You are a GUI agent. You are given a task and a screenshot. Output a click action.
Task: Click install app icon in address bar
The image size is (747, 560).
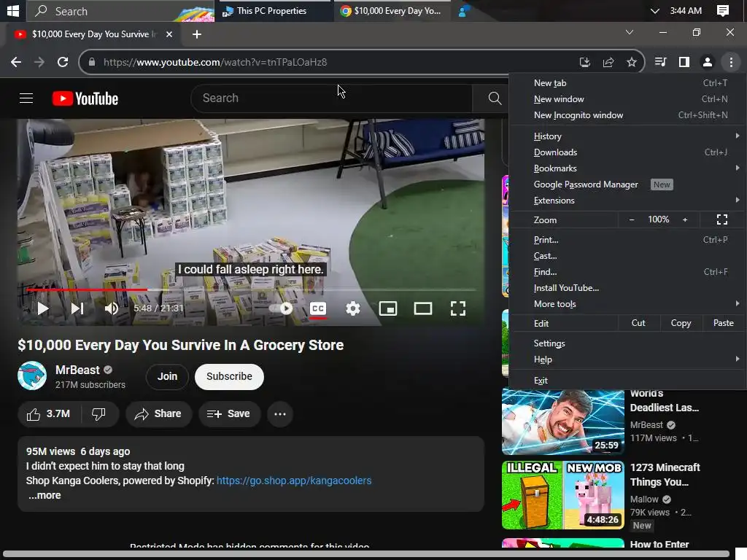pyautogui.click(x=584, y=62)
